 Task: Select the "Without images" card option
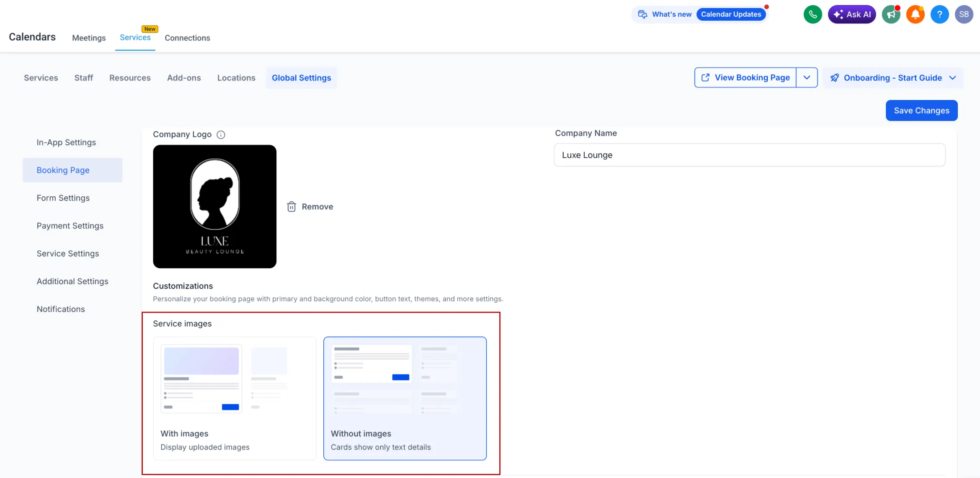(405, 398)
